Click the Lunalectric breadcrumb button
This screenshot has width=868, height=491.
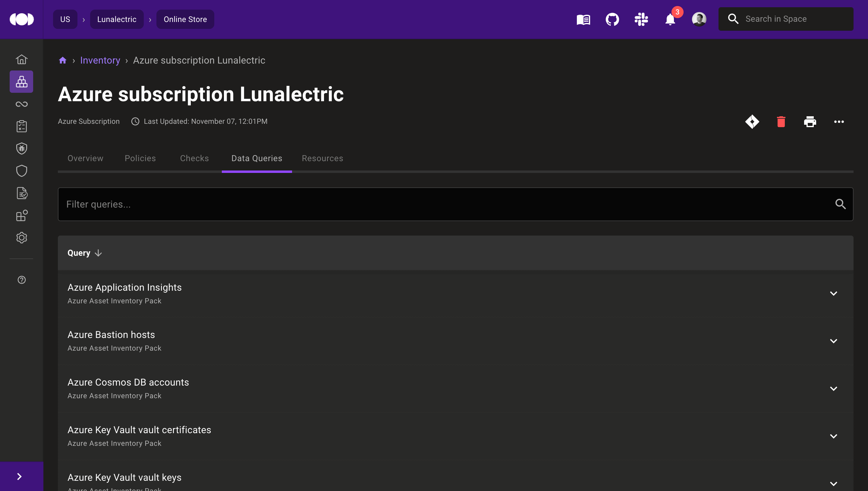point(117,19)
